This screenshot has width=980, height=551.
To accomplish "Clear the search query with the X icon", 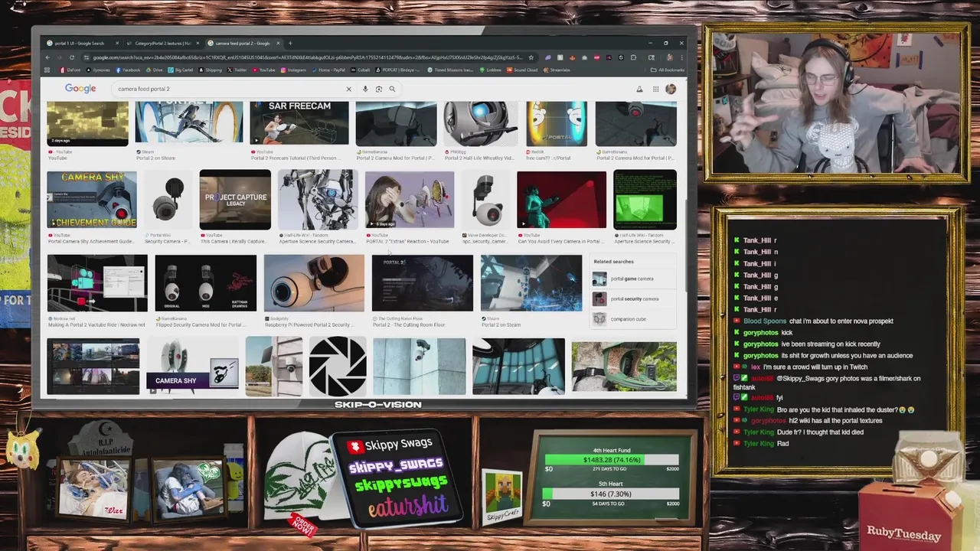I will [x=348, y=89].
